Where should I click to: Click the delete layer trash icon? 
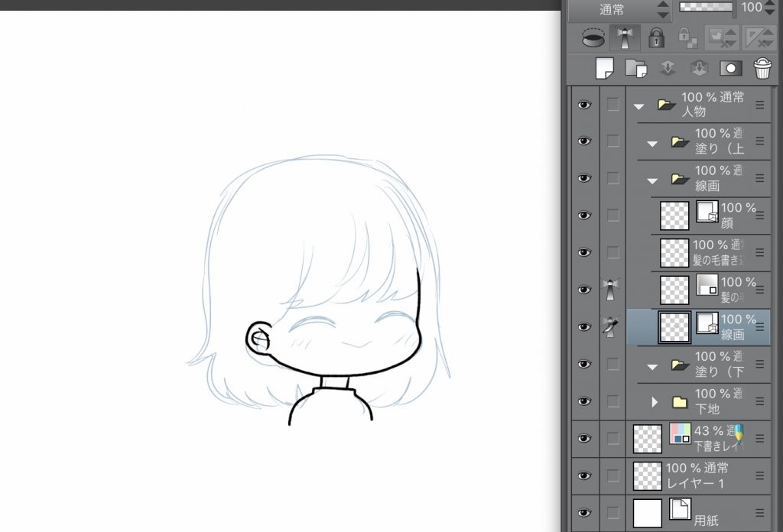click(x=762, y=68)
